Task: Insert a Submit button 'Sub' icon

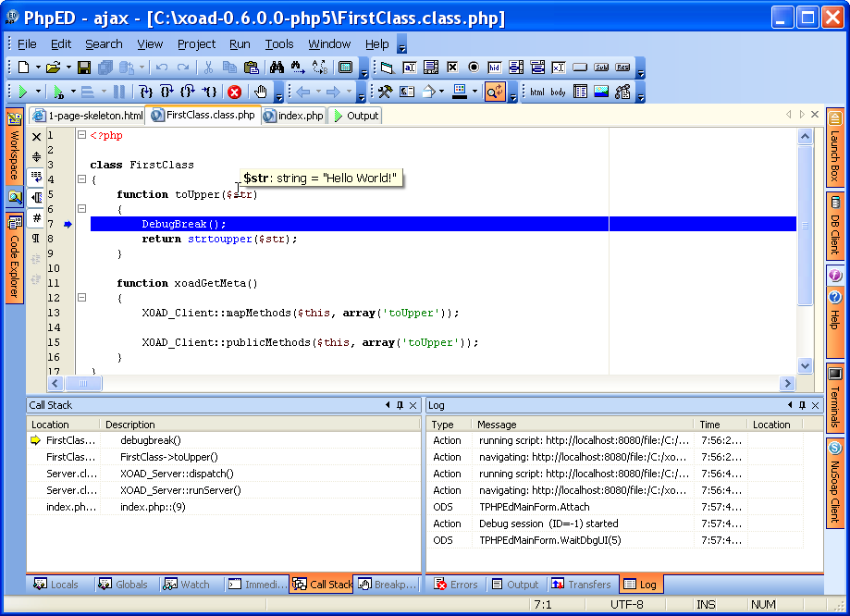Action: [601, 68]
